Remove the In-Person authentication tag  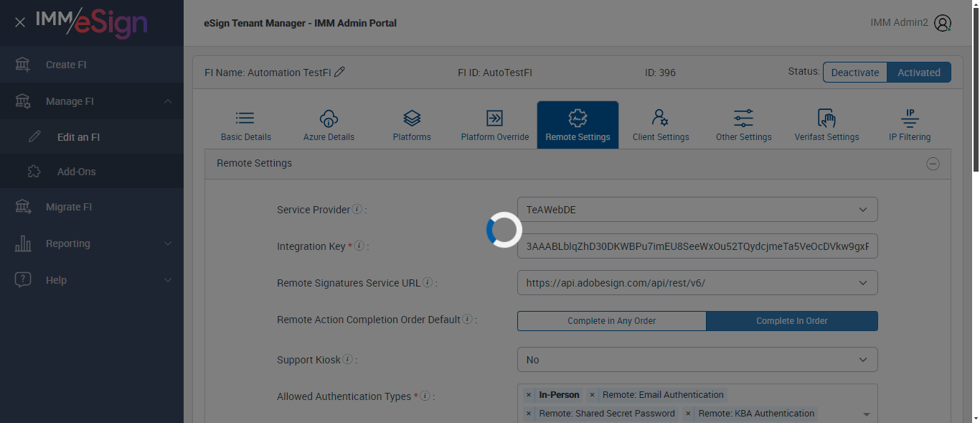pos(529,395)
